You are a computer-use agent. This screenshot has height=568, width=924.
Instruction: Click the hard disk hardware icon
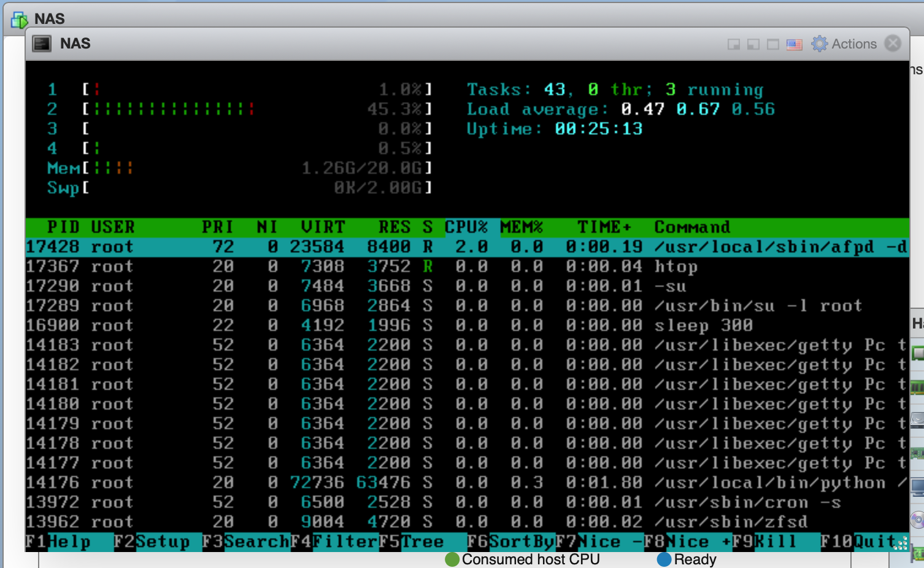(917, 420)
